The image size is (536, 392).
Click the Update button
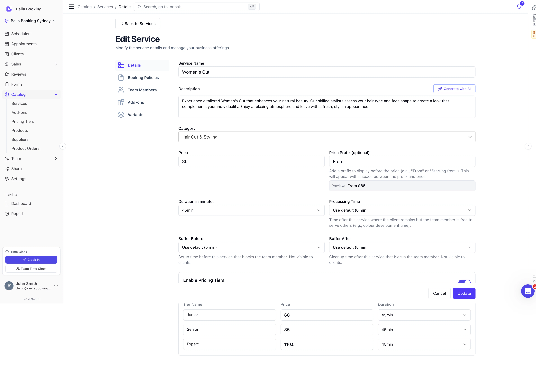(464, 293)
